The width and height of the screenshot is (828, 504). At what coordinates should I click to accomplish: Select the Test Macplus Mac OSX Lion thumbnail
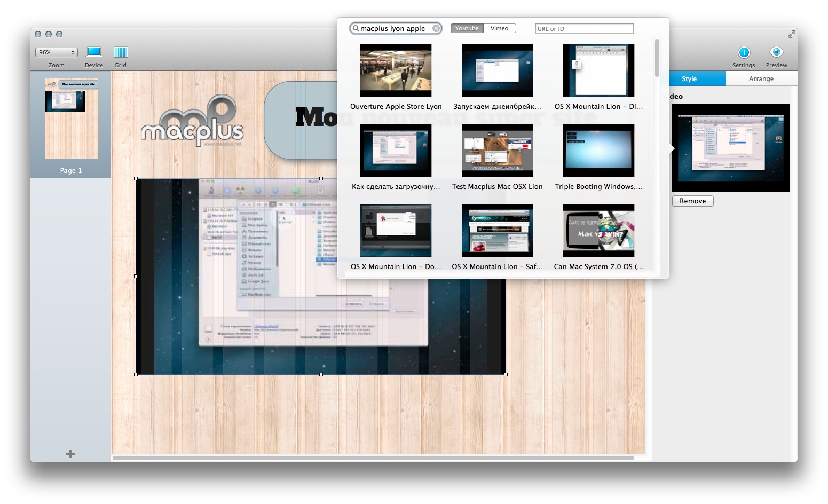click(x=498, y=151)
